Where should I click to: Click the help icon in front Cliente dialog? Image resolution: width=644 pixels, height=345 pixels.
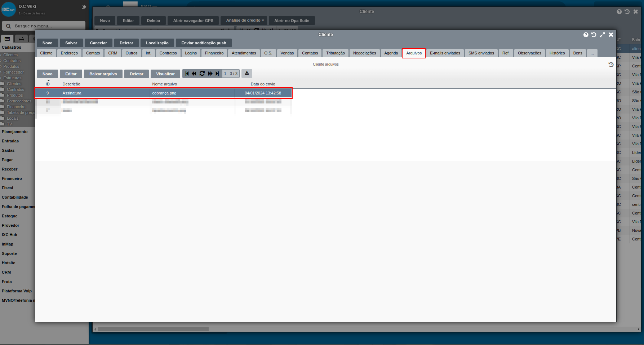tap(586, 35)
